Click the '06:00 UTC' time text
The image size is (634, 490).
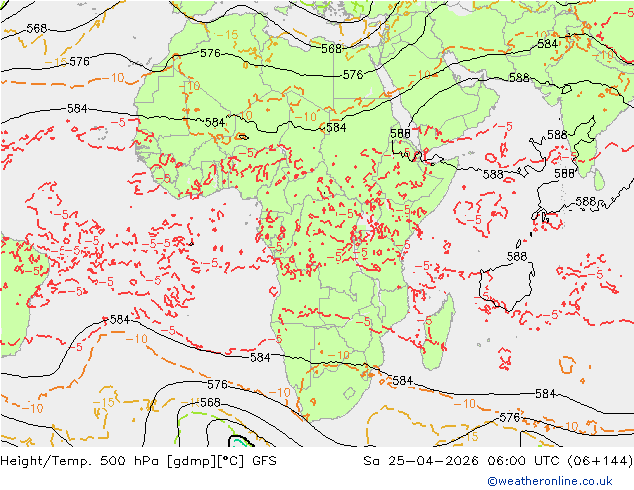(524, 461)
